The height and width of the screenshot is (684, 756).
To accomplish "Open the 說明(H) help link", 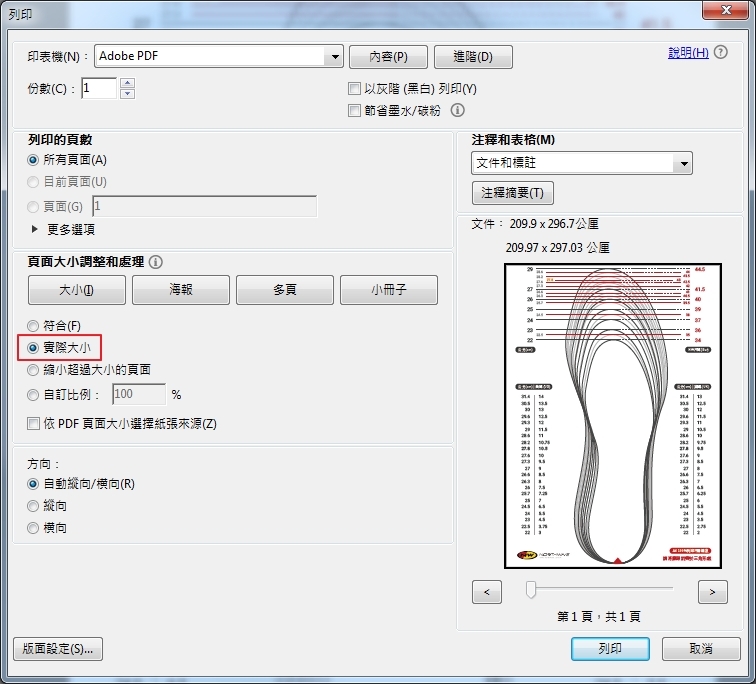I will click(688, 53).
